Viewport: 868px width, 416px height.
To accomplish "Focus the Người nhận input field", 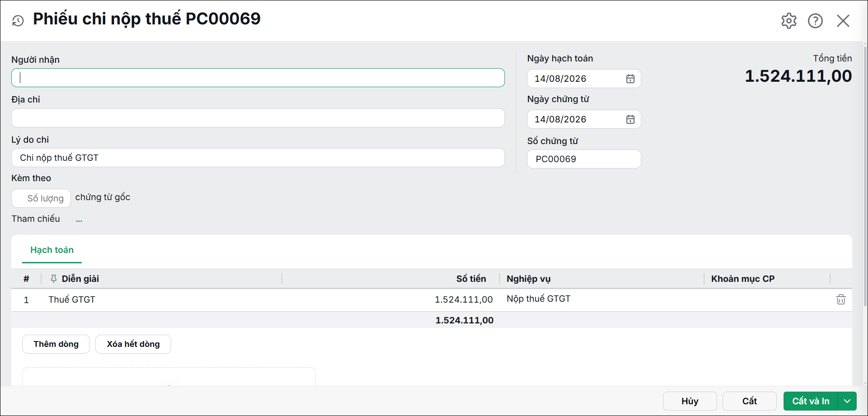I will [258, 78].
